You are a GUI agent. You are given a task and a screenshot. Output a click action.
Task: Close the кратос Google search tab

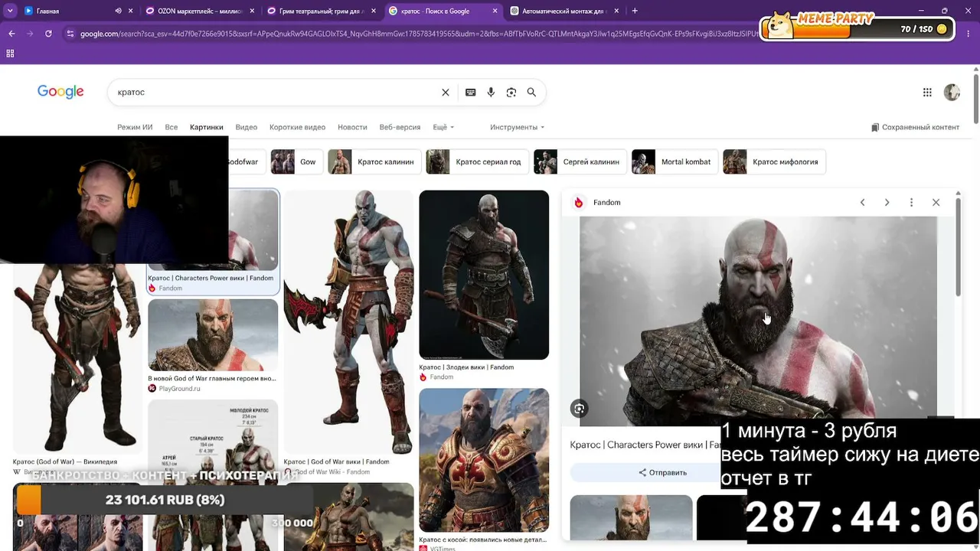(495, 11)
